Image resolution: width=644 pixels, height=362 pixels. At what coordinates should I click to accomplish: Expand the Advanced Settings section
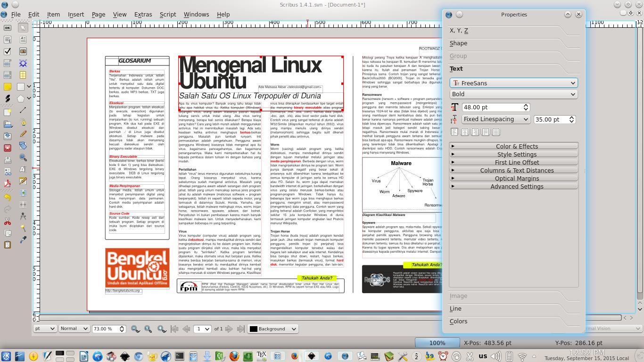[513, 186]
